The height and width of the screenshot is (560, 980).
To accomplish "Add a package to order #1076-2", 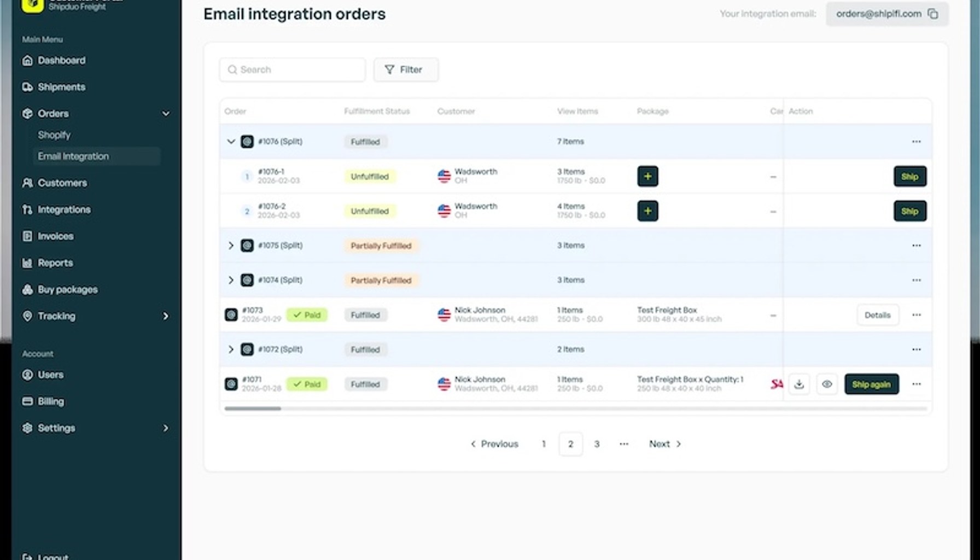I will (647, 211).
